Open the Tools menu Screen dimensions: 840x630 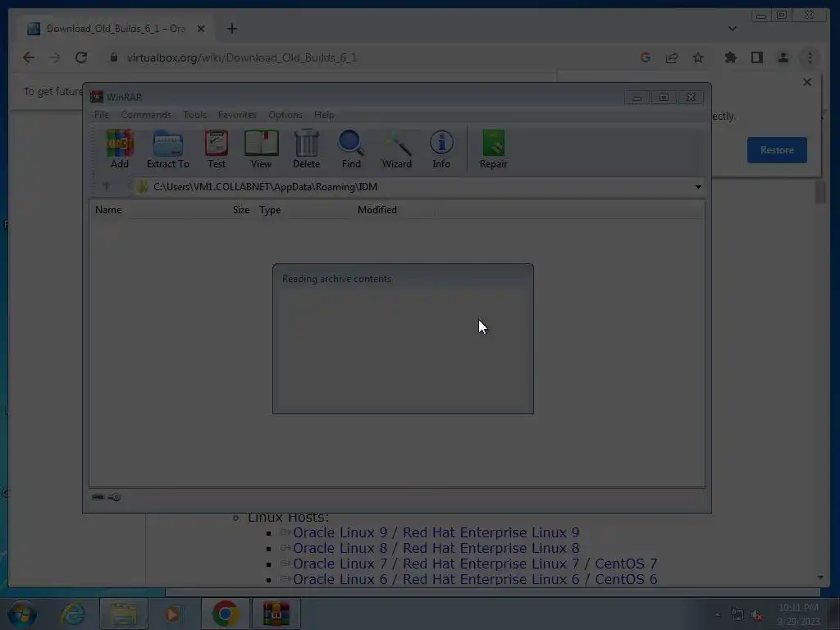(x=194, y=115)
